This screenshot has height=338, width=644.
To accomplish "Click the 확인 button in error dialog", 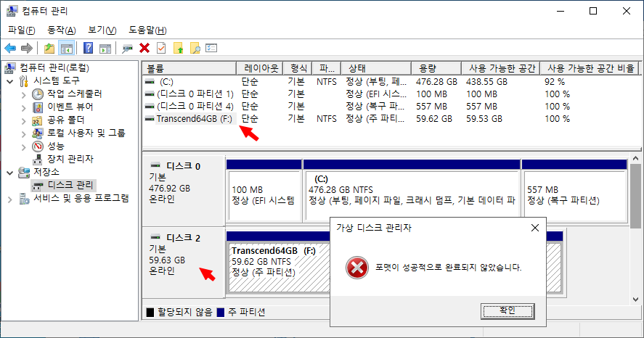I will (x=507, y=310).
